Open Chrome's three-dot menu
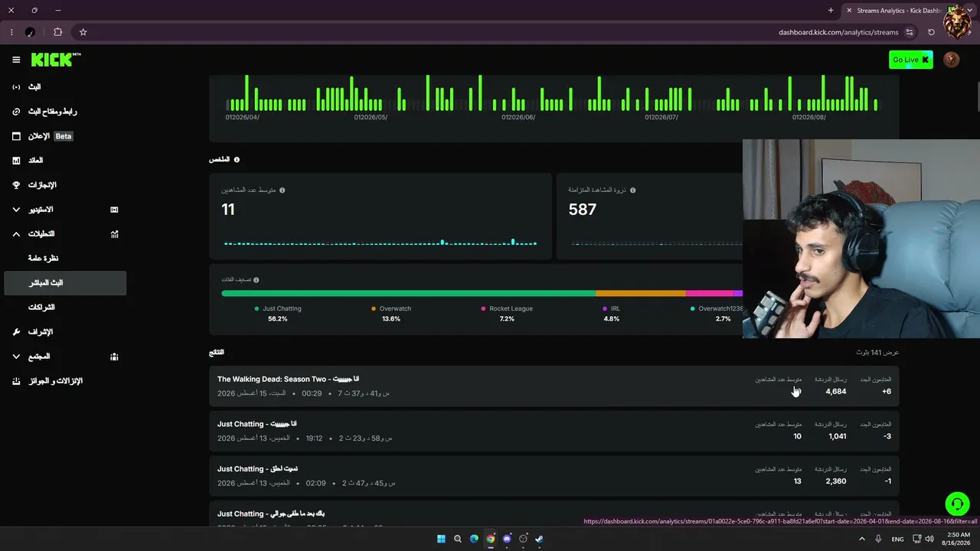The image size is (980, 551). point(11,32)
